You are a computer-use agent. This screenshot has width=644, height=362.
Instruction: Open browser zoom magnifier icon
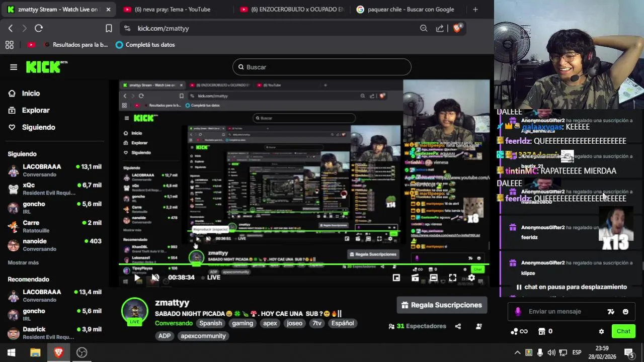pyautogui.click(x=424, y=29)
